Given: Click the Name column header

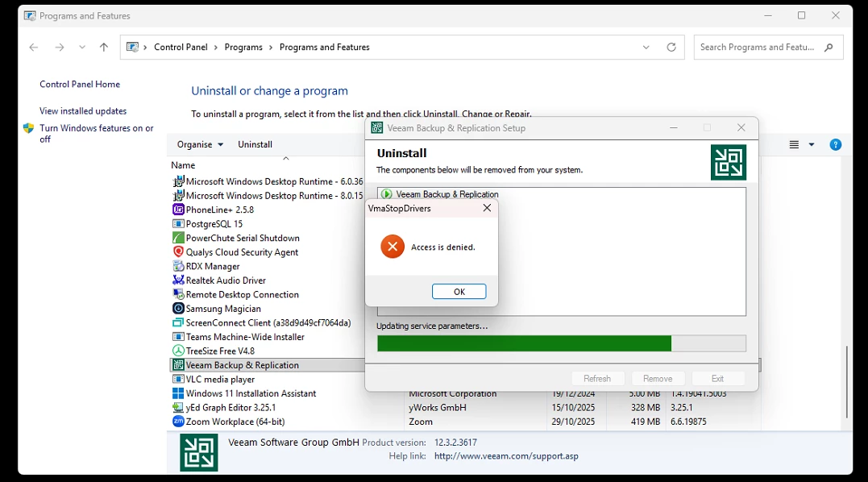Looking at the screenshot, I should pyautogui.click(x=183, y=165).
